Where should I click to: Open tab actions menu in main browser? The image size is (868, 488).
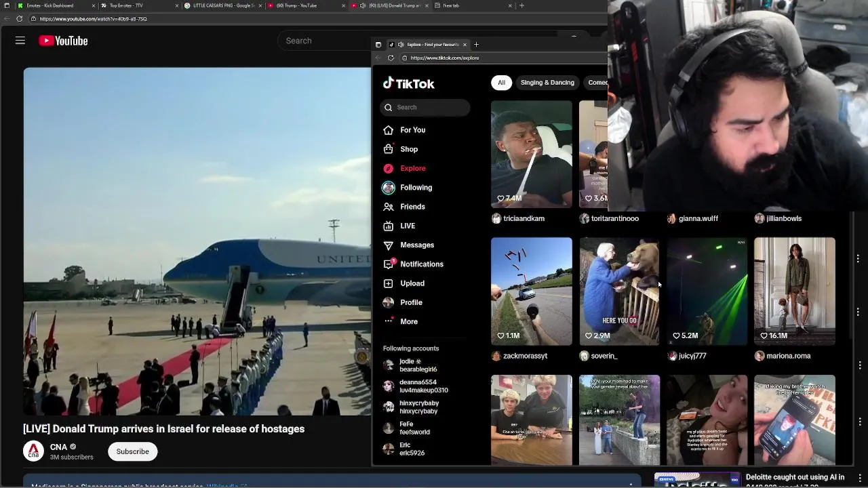click(x=6, y=5)
